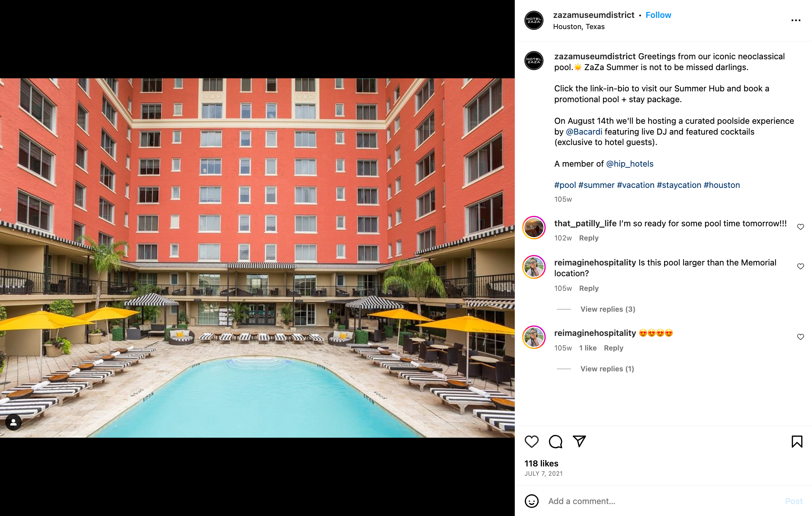This screenshot has height=516, width=812.
Task: Open the @Bacardi mention link
Action: point(584,132)
